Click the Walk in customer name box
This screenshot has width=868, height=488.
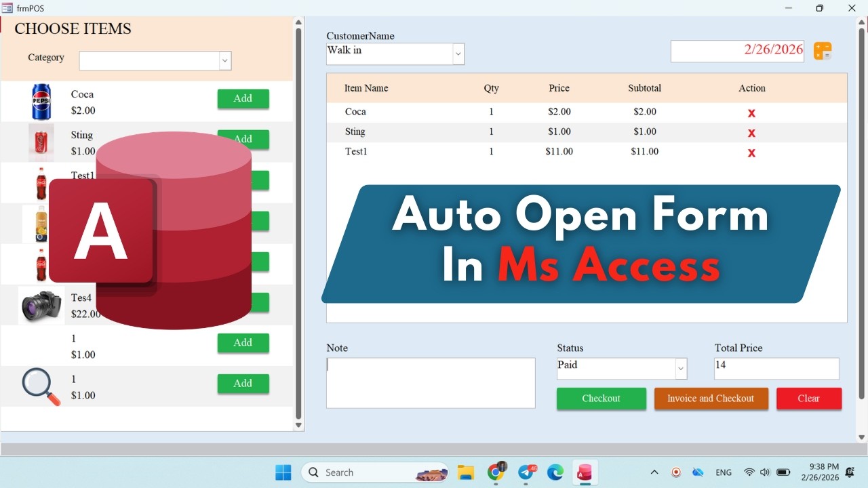coord(390,54)
